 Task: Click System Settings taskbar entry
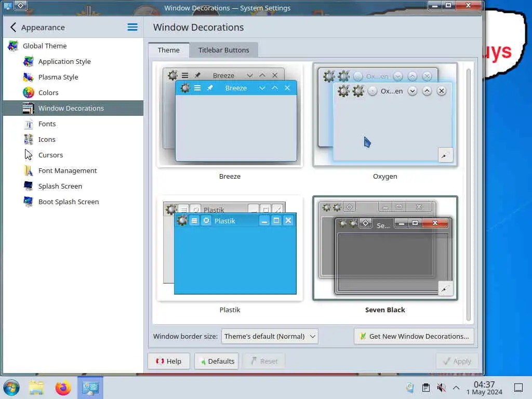pos(90,388)
